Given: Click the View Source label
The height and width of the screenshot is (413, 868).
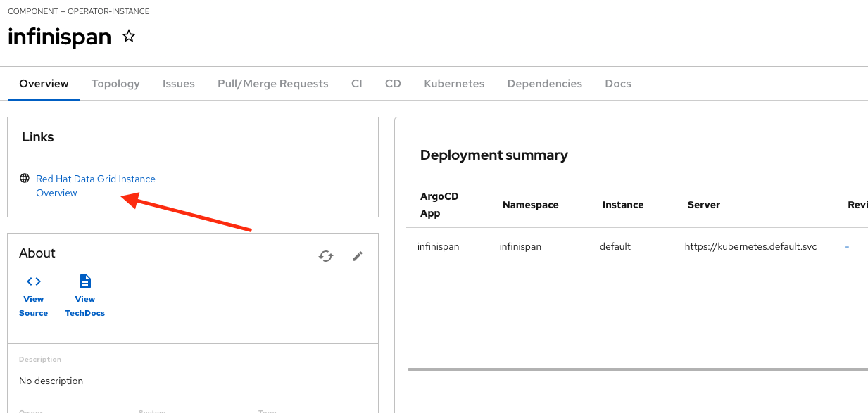Looking at the screenshot, I should pos(34,306).
